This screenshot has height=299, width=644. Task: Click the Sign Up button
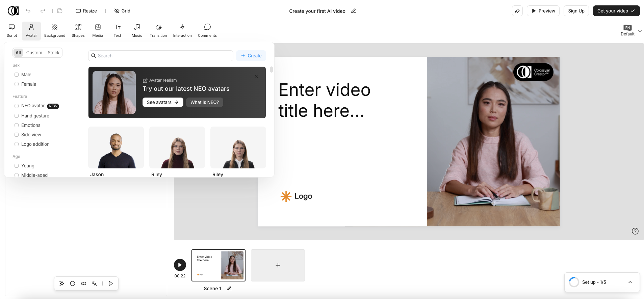click(576, 11)
